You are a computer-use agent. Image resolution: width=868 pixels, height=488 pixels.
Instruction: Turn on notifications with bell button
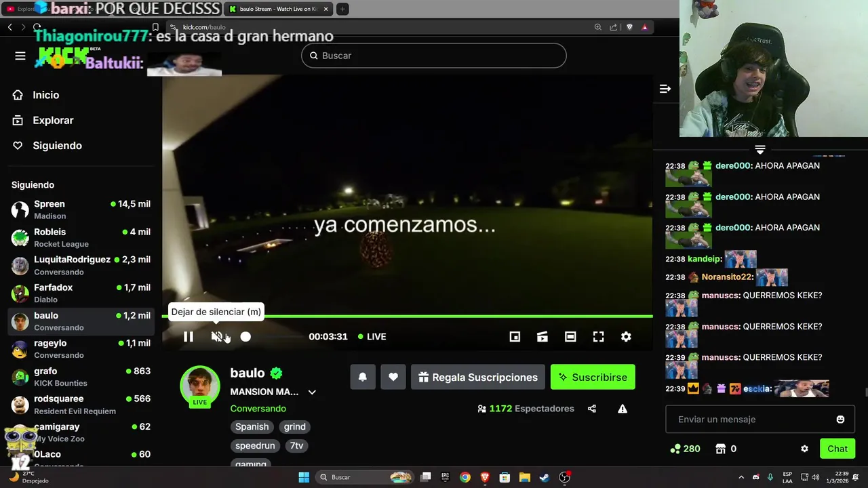pyautogui.click(x=363, y=377)
